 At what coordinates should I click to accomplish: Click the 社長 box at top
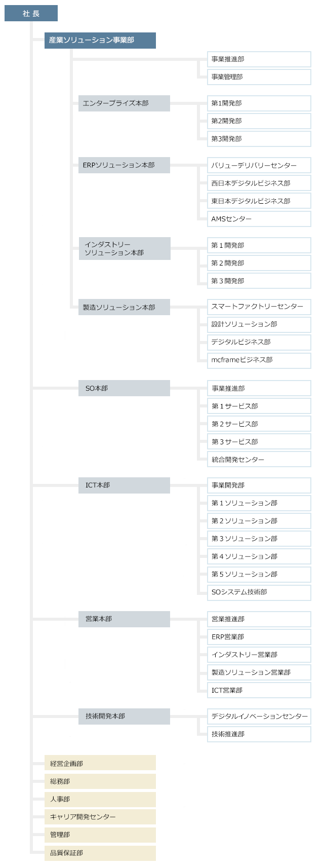point(31,14)
